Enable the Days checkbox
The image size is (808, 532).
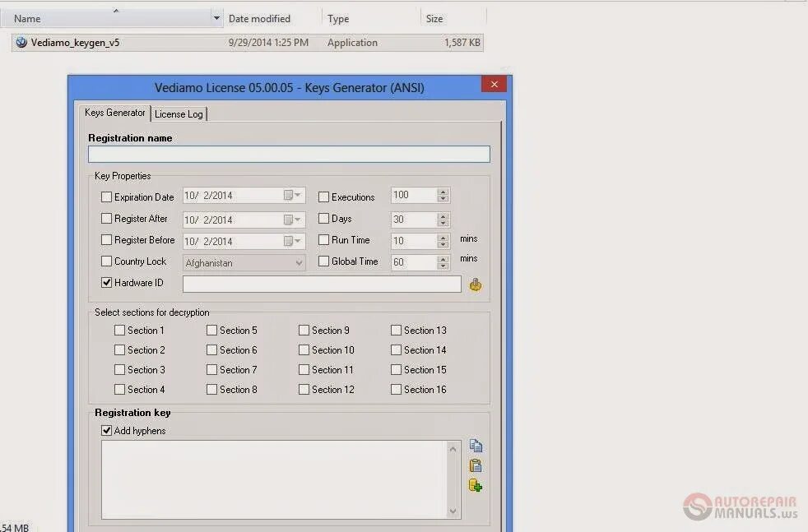click(323, 219)
